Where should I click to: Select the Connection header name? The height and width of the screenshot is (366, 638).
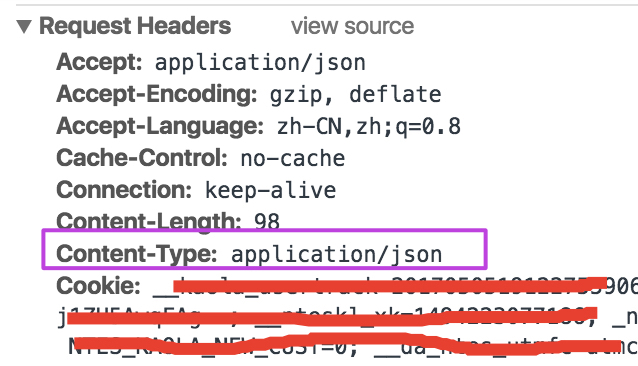click(124, 190)
